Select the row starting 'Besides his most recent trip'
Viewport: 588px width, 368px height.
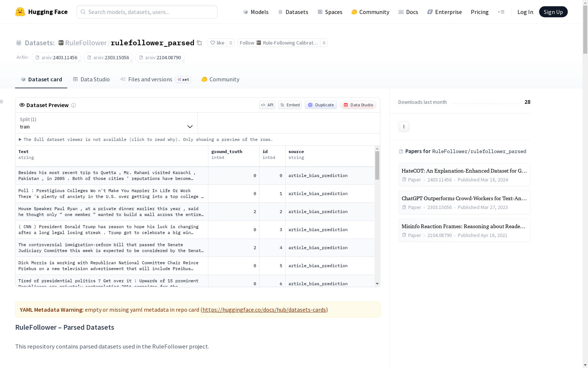point(195,176)
